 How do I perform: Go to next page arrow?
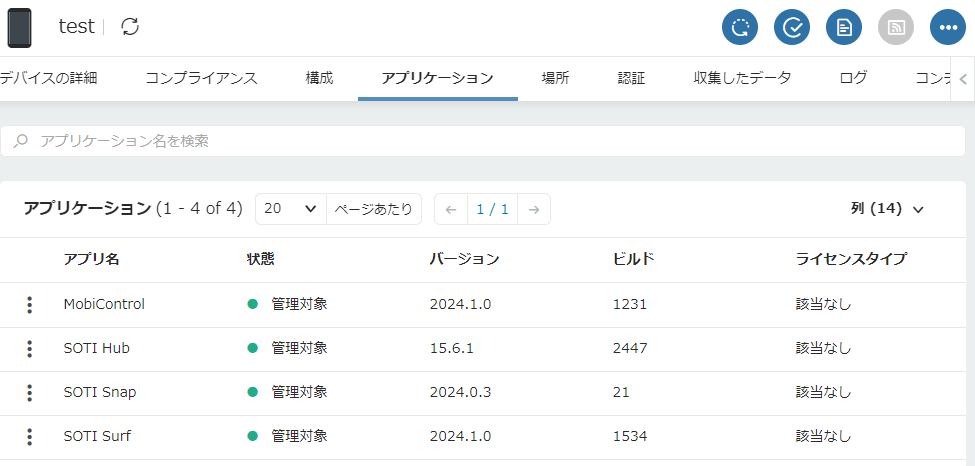[x=534, y=210]
